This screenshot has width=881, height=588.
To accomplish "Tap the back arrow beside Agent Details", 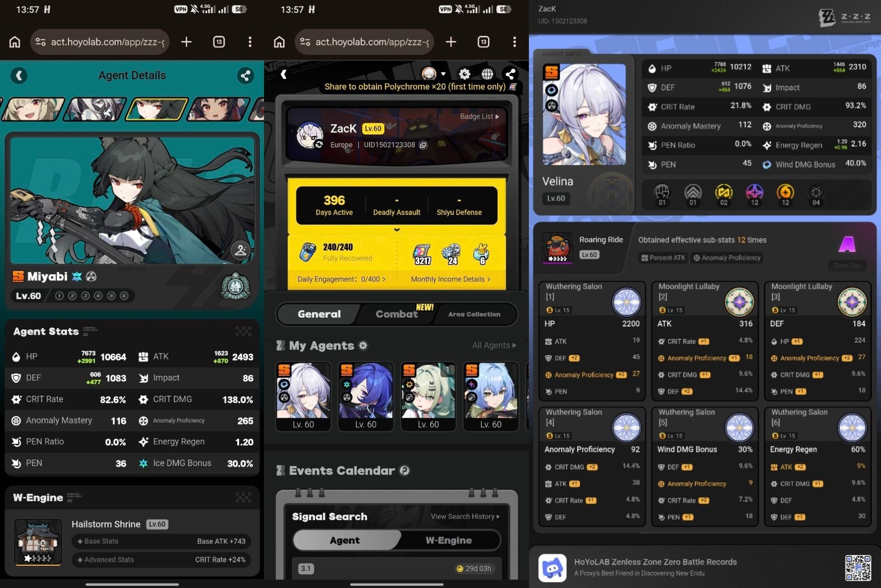I will (19, 75).
